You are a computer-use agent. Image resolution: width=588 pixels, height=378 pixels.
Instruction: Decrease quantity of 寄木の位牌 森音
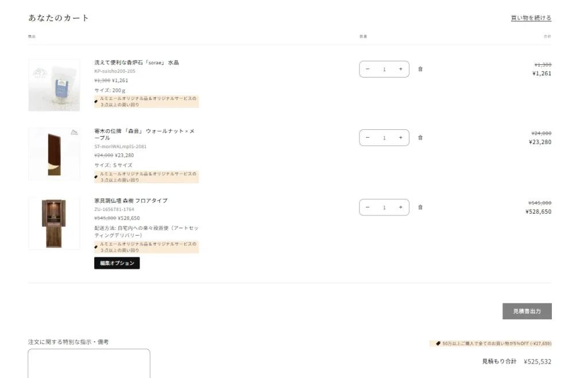pos(368,138)
